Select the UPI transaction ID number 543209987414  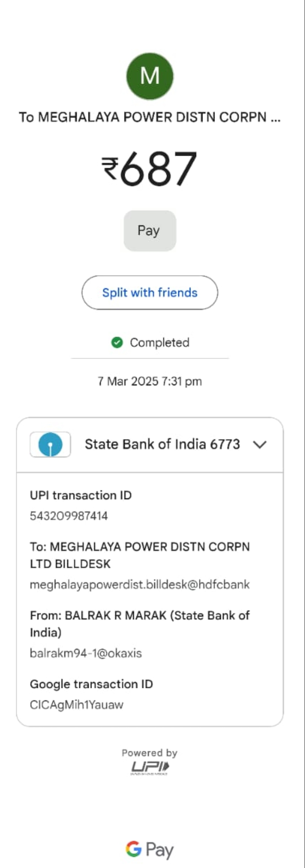[69, 516]
